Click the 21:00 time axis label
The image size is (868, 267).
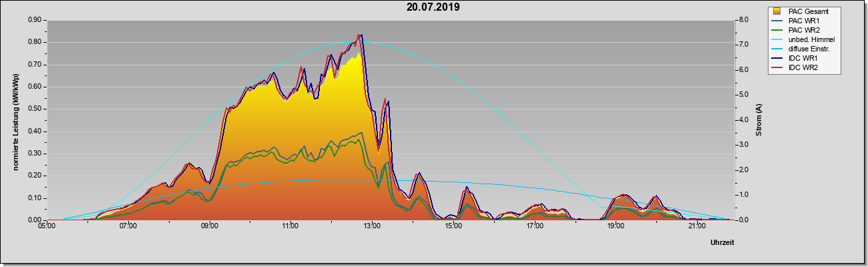coord(696,227)
